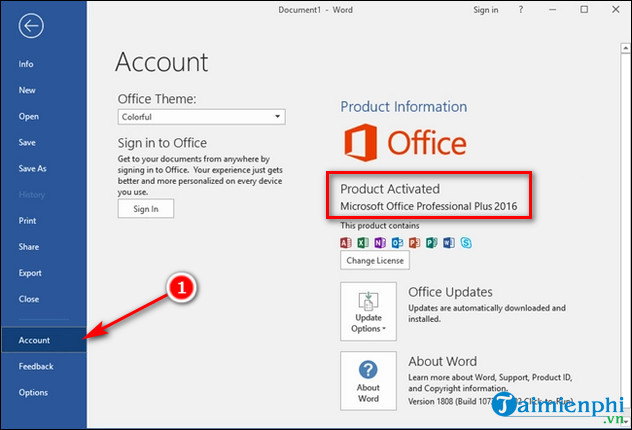
Task: Click the Microsoft Office Professional Plus 2016 text
Action: pos(428,206)
